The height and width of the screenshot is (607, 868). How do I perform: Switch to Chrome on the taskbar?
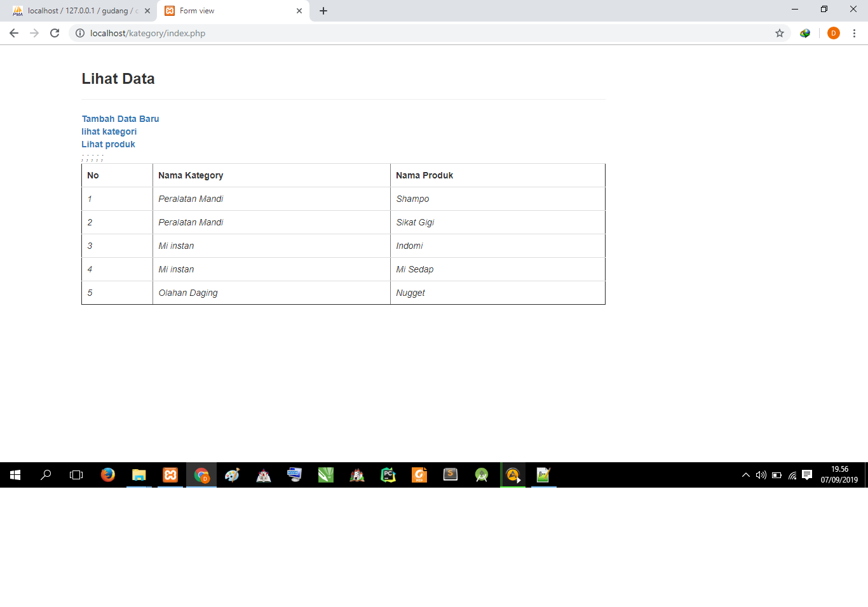[201, 475]
